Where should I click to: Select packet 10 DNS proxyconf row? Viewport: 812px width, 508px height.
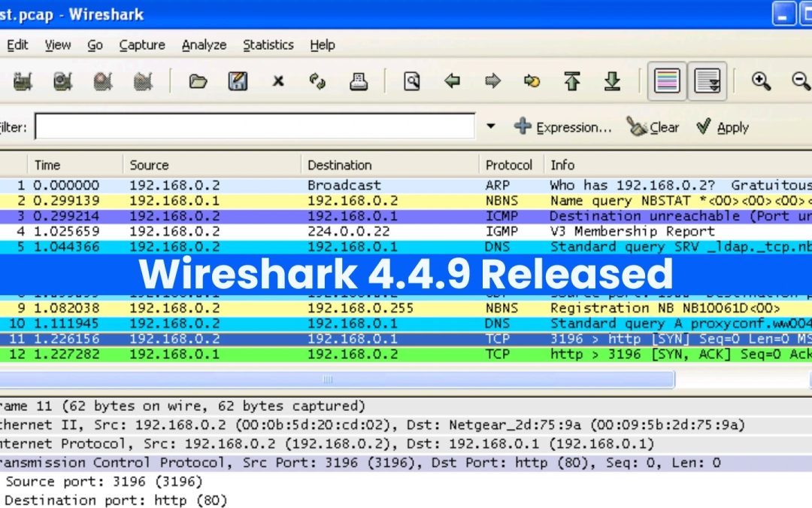point(406,324)
